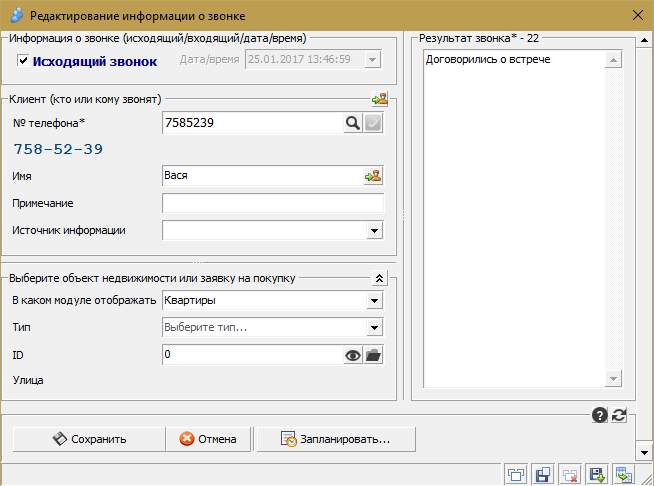Click the eye icon next to ID field
Image resolution: width=654 pixels, height=486 pixels.
coord(352,354)
